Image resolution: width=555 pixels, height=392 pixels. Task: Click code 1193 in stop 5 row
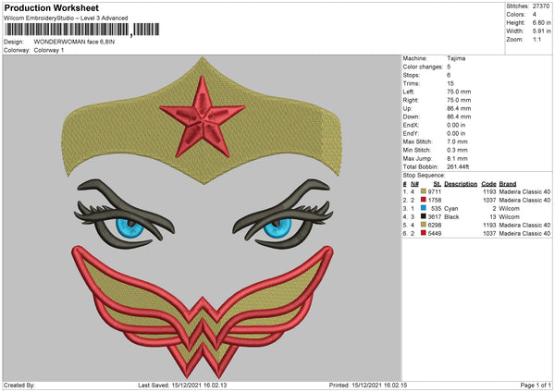coord(489,226)
